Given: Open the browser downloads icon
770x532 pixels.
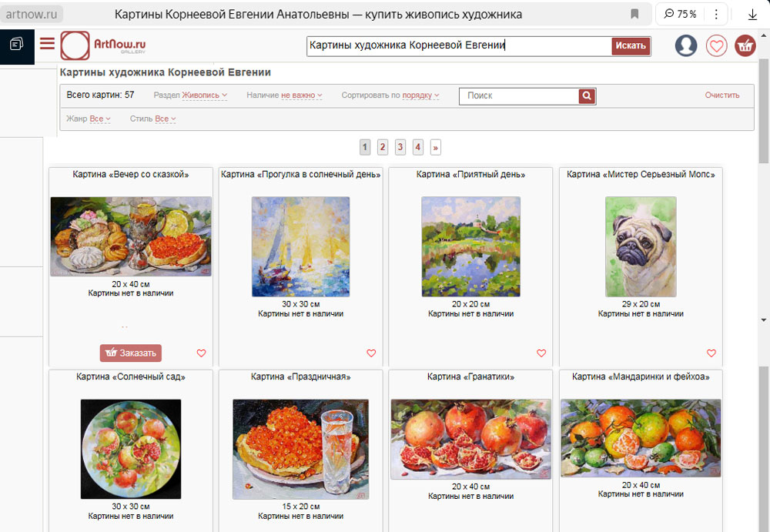Looking at the screenshot, I should click(752, 15).
